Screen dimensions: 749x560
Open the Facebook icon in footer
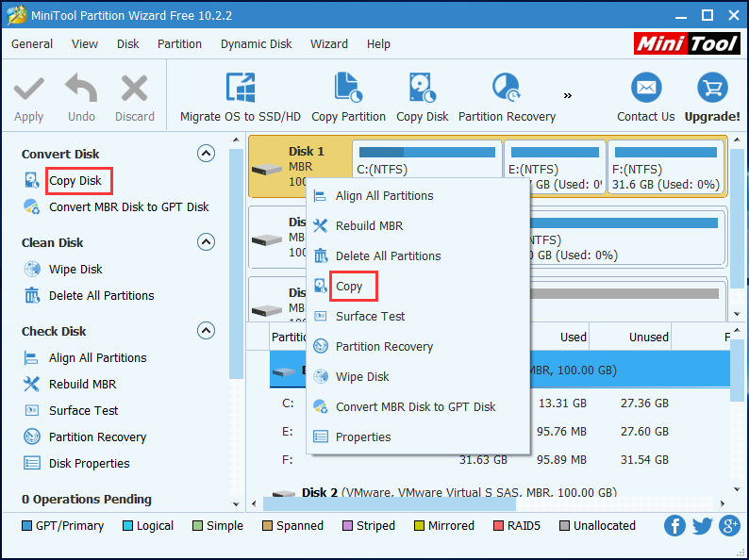coord(674,526)
